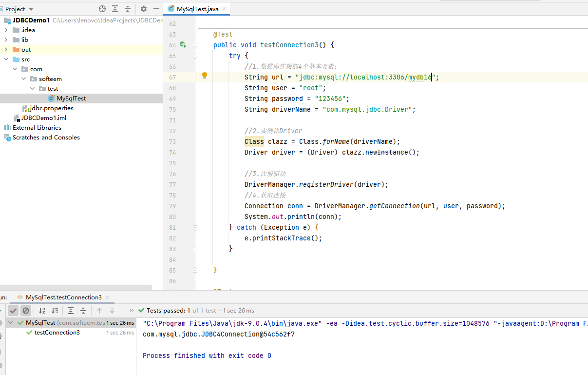
Task: Click fold marker at line 65
Action: tap(194, 56)
